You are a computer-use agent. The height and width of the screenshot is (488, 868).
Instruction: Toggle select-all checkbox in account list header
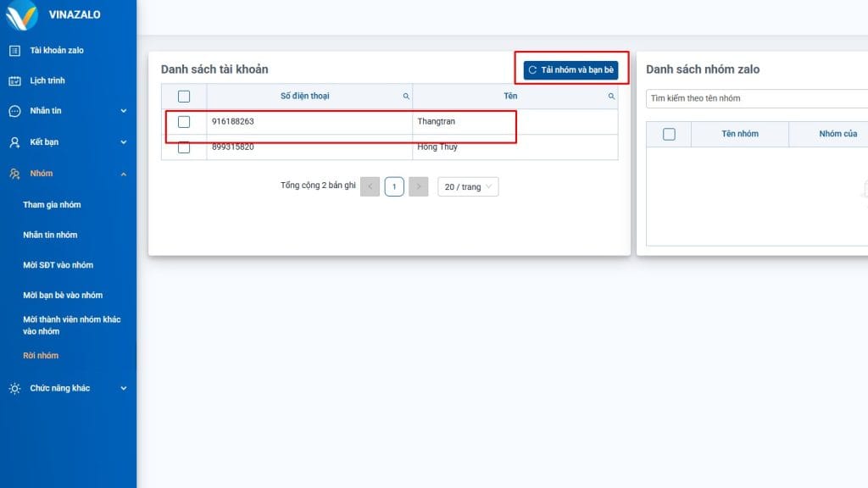coord(184,97)
